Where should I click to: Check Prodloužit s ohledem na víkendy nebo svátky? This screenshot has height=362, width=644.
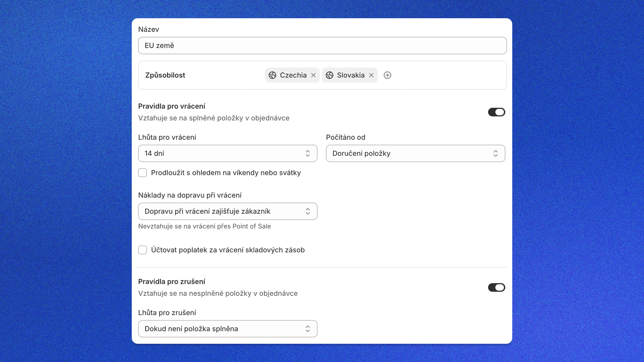pos(142,173)
